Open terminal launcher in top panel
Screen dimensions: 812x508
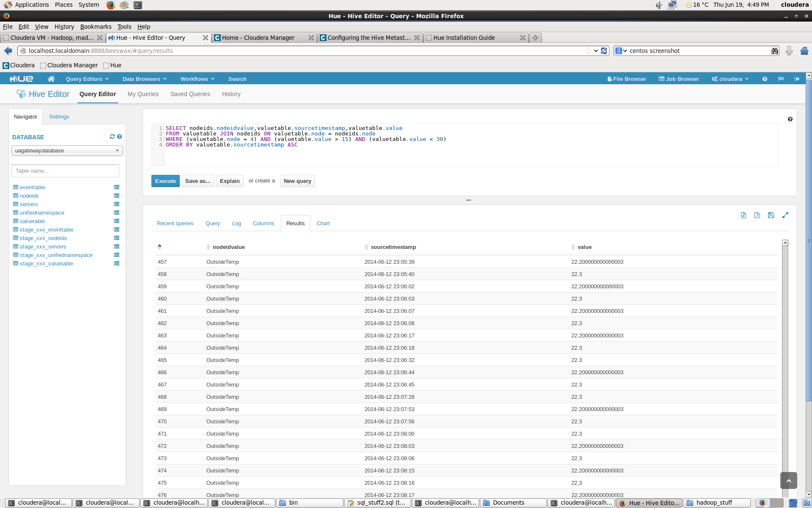point(138,5)
